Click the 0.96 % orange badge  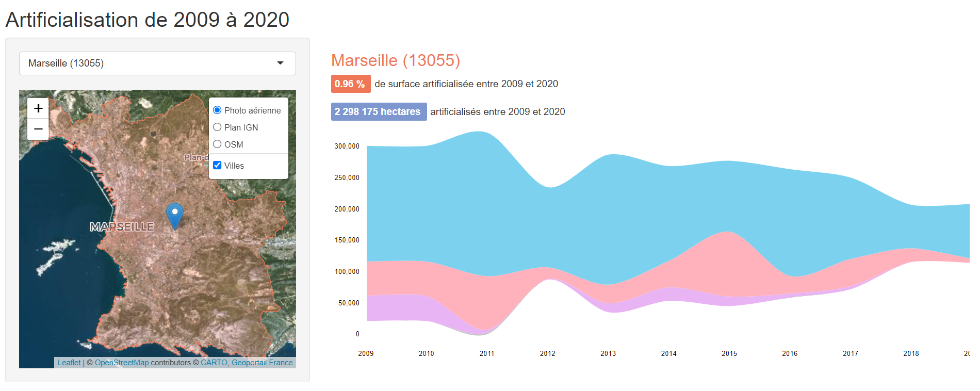click(x=350, y=84)
